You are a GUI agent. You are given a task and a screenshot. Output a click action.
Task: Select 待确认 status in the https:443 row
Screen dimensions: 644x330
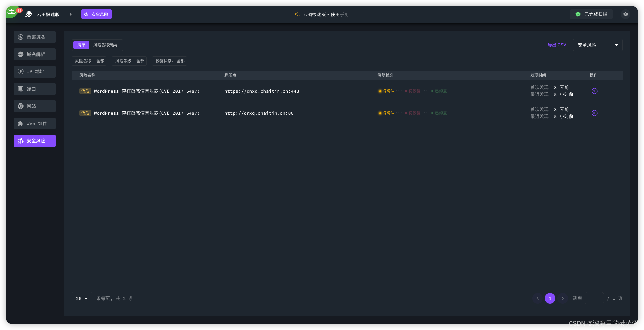(x=386, y=91)
